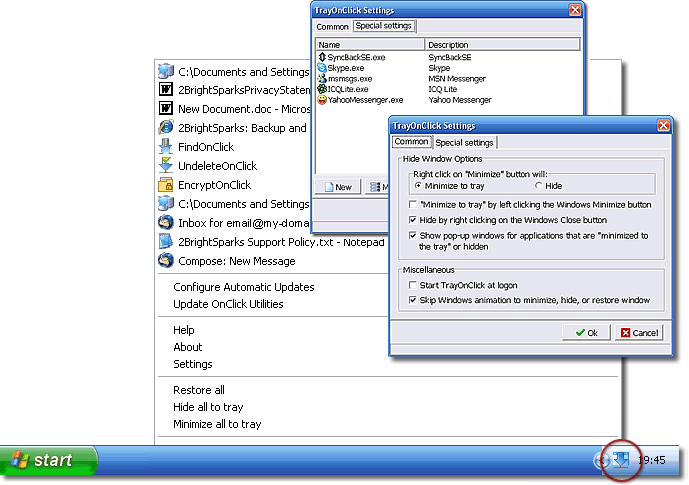Click the UndeleteOnClick download arrow icon
The width and height of the screenshot is (689, 485).
(166, 166)
